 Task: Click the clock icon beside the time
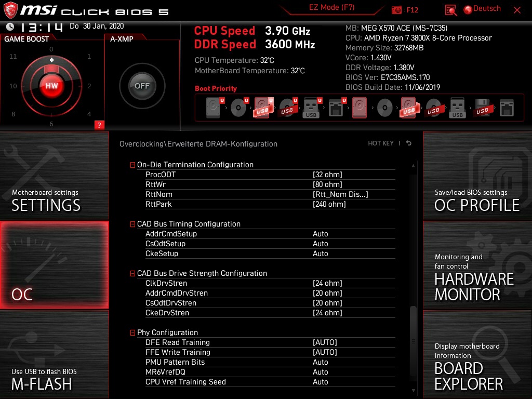point(10,26)
